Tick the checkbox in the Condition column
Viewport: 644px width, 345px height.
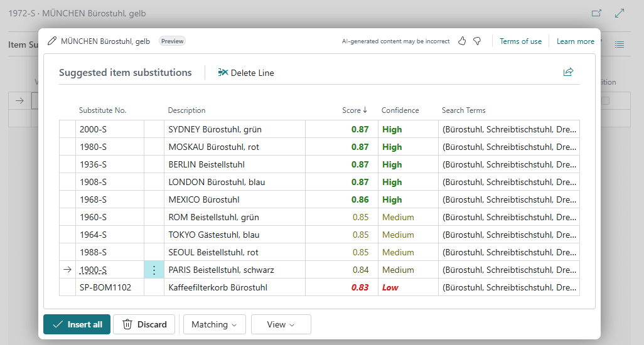coord(605,100)
